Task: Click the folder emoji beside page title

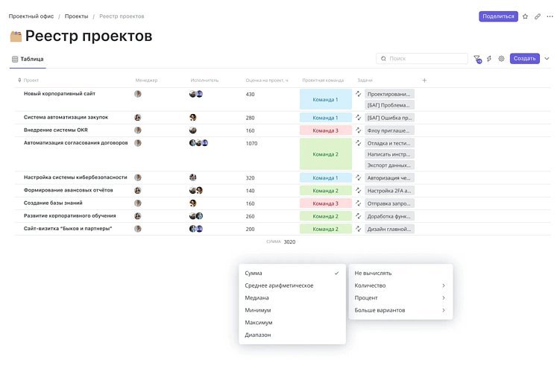Action: click(x=16, y=36)
